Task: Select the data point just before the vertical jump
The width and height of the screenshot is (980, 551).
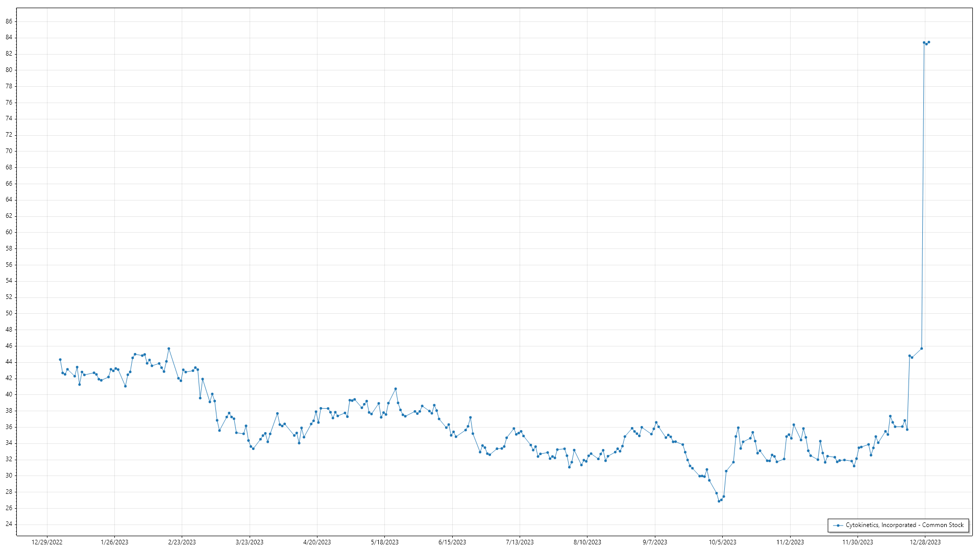Action: click(x=921, y=348)
